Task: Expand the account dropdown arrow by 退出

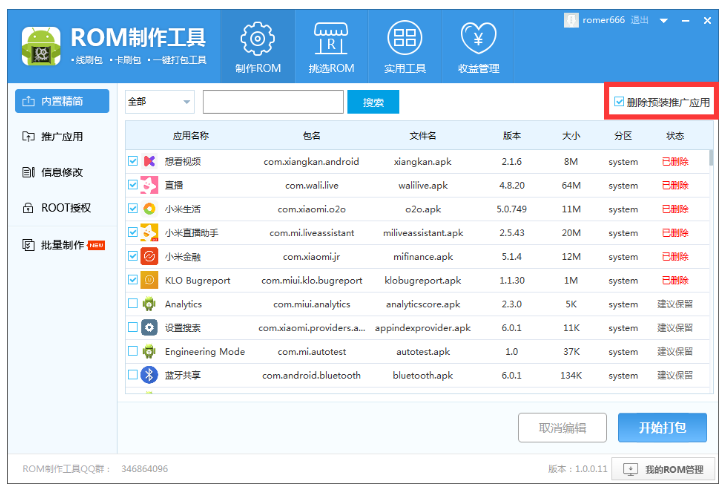Action: (x=663, y=21)
